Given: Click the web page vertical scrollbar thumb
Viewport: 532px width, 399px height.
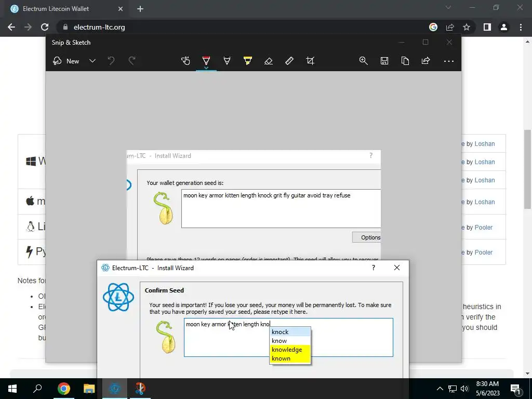Looking at the screenshot, I should [x=527, y=169].
